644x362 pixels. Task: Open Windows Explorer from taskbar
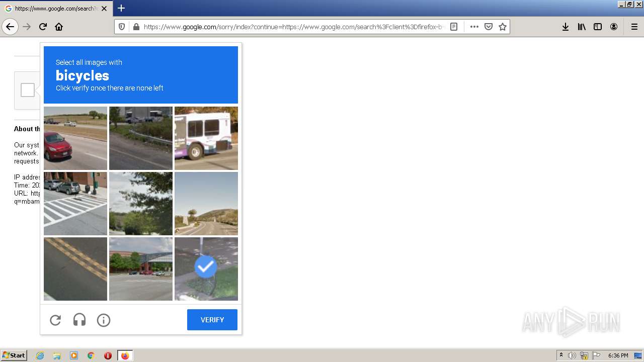click(x=57, y=355)
